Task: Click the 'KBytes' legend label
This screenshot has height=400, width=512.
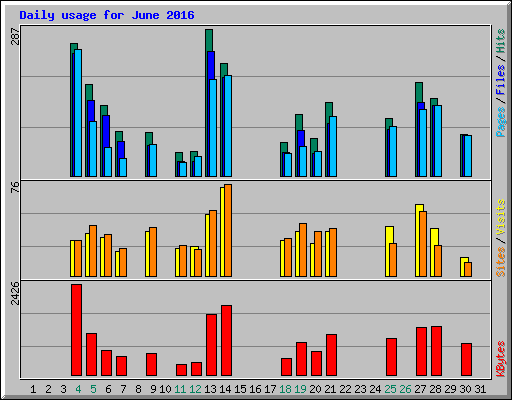Action: pos(500,359)
